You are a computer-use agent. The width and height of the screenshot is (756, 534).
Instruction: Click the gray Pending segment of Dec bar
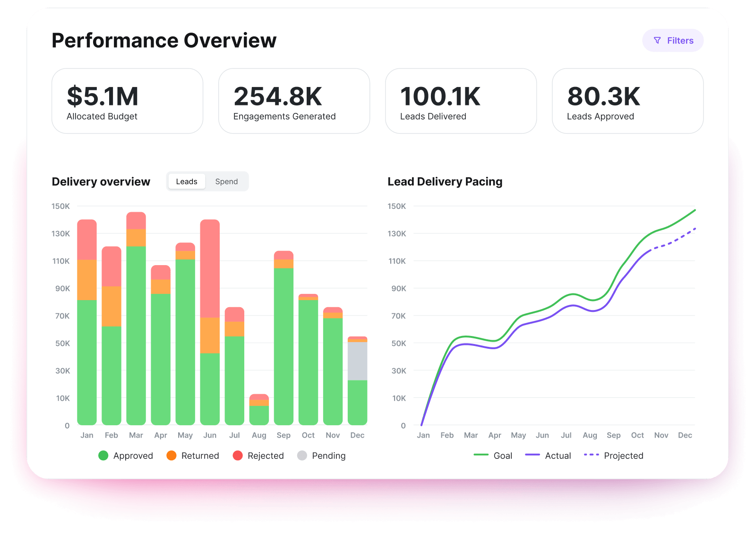coord(357,361)
